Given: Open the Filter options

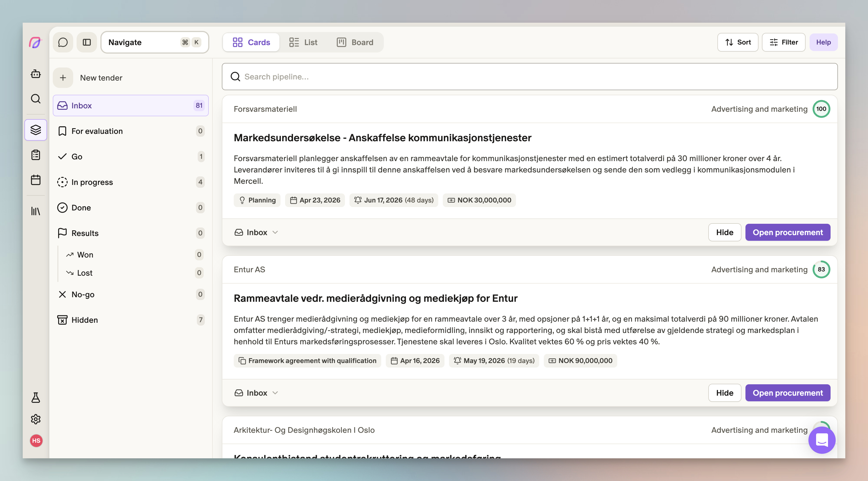Looking at the screenshot, I should (x=783, y=42).
